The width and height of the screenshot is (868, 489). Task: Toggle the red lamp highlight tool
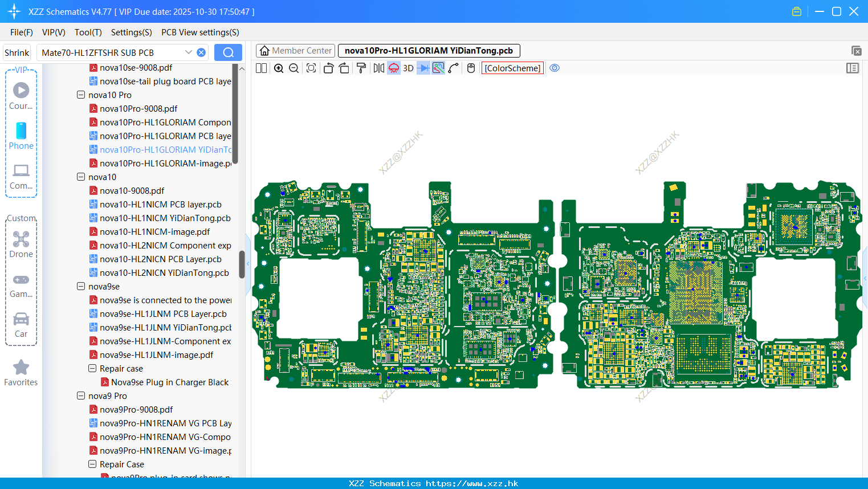[x=394, y=68]
